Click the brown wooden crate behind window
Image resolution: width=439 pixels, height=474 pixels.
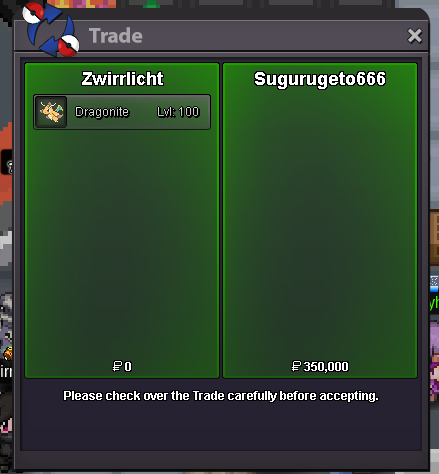coord(434,237)
